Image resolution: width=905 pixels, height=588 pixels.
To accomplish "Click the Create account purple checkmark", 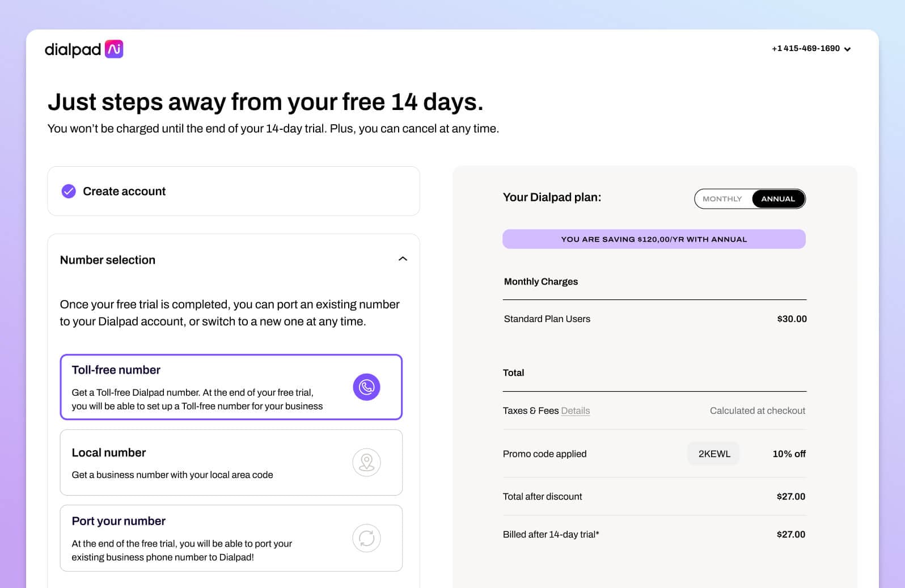I will [69, 191].
